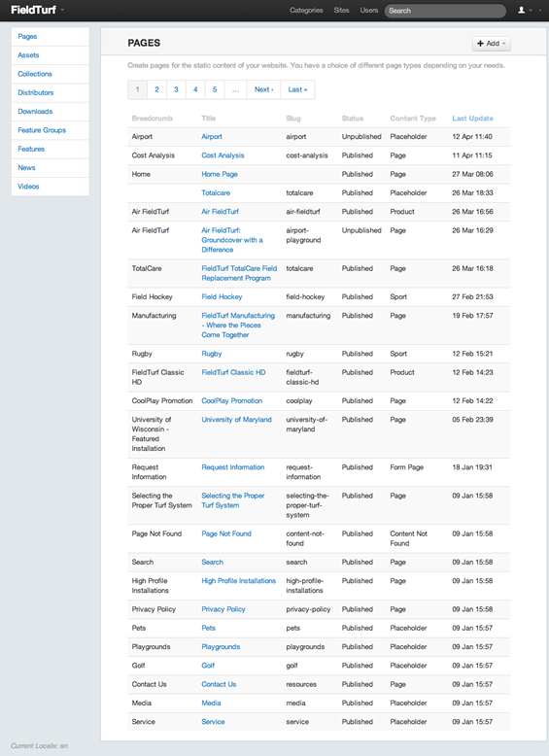The image size is (549, 756).
Task: Sort by Last Update column header
Action: coord(472,119)
